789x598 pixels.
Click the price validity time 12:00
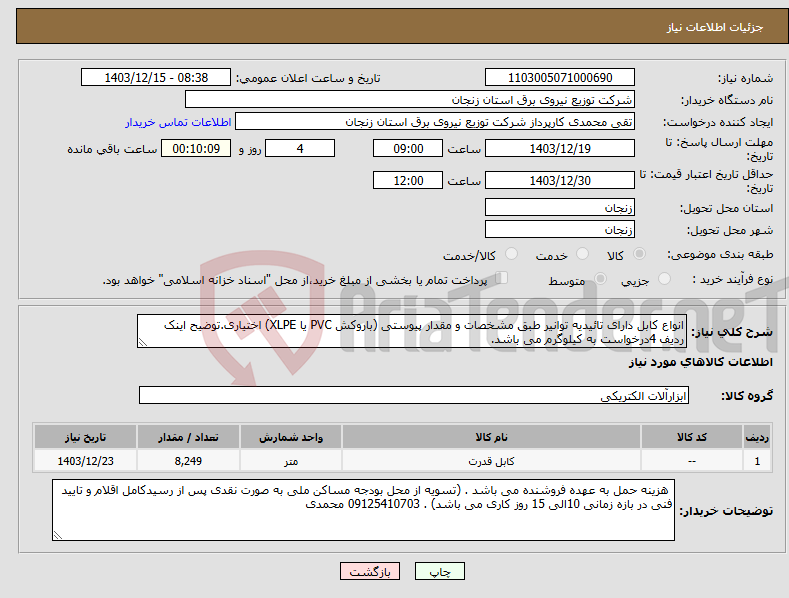pyautogui.click(x=408, y=180)
